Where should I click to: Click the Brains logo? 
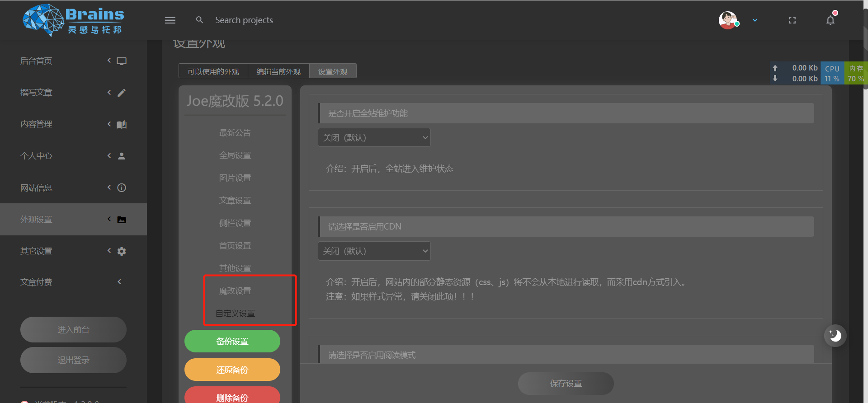pos(73,20)
